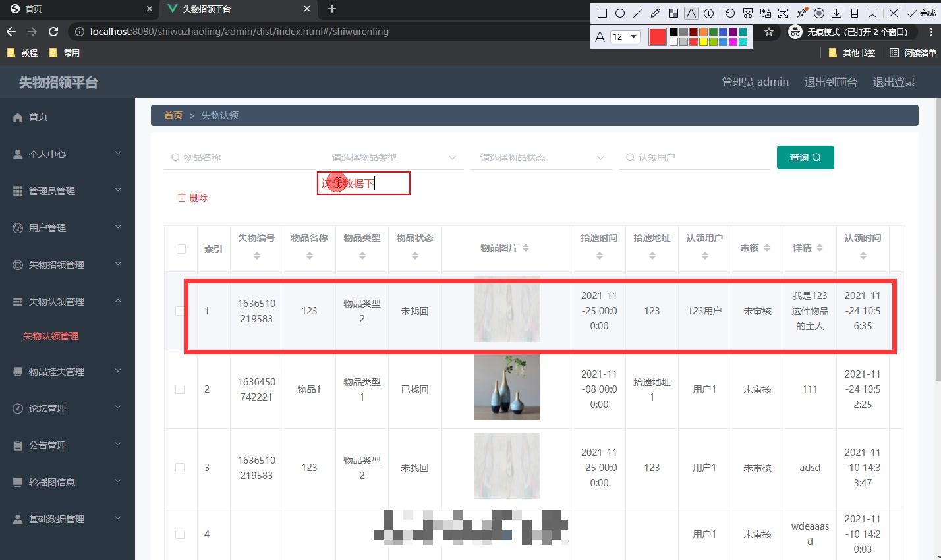Image resolution: width=941 pixels, height=560 pixels.
Task: Select the pen drawing tool
Action: click(x=656, y=12)
